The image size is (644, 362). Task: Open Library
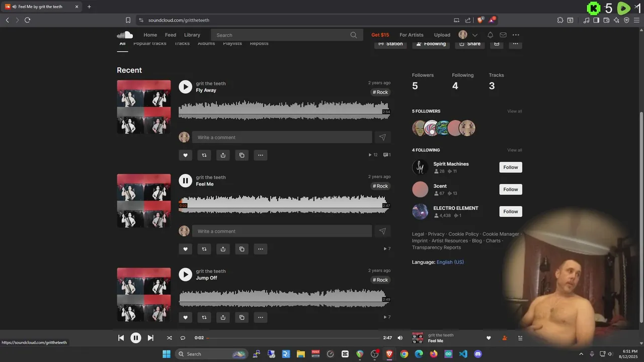[192, 35]
